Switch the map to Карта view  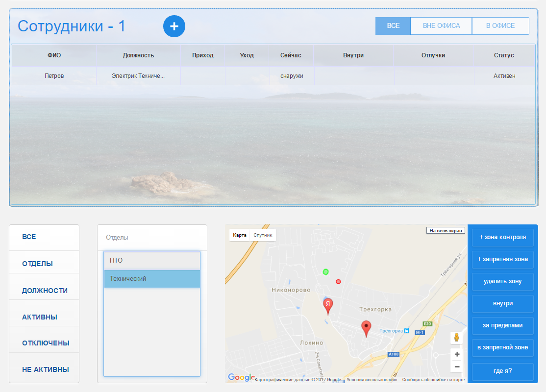(x=240, y=235)
